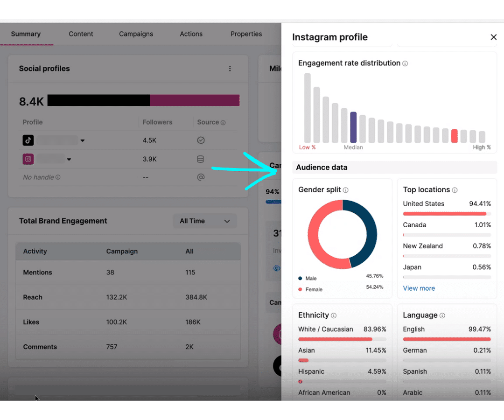Switch to the Content tab
The height and width of the screenshot is (420, 504).
81,34
